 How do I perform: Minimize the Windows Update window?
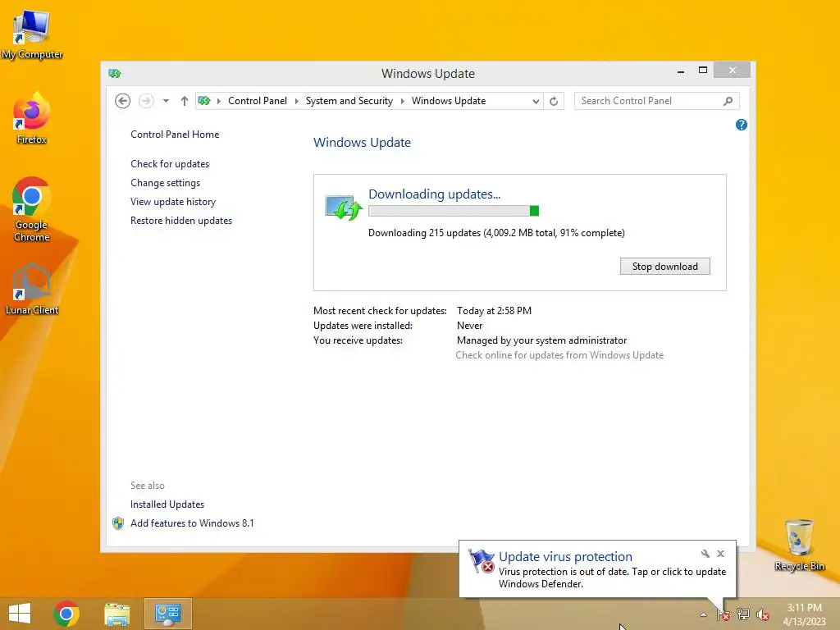(681, 71)
